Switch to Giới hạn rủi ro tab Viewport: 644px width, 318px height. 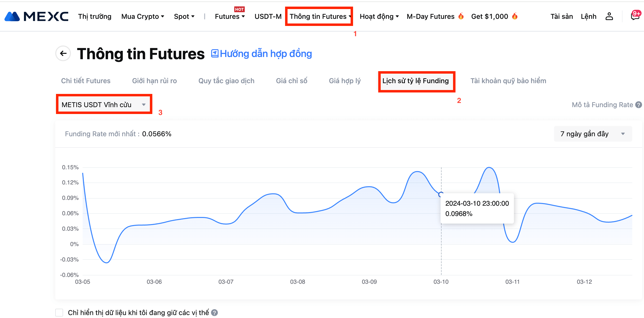pos(154,81)
